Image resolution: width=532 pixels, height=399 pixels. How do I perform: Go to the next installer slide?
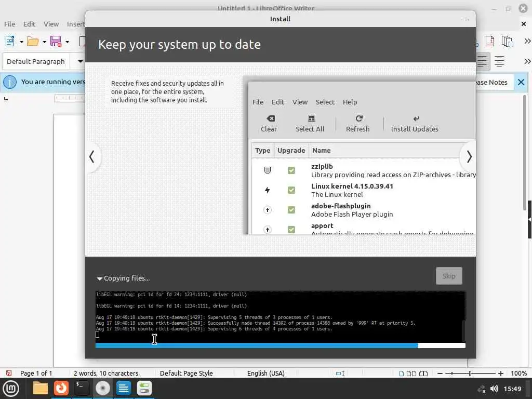469,157
